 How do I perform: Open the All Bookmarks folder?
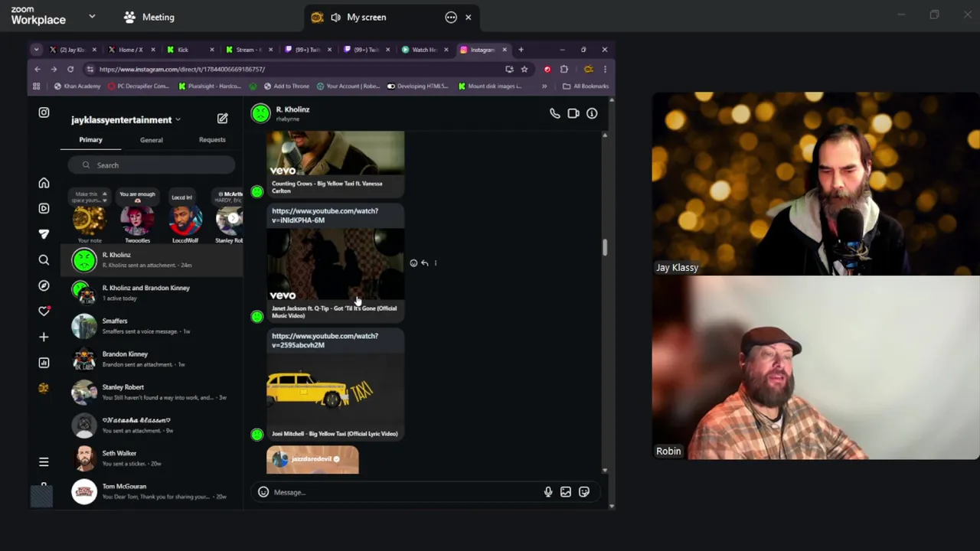[586, 86]
